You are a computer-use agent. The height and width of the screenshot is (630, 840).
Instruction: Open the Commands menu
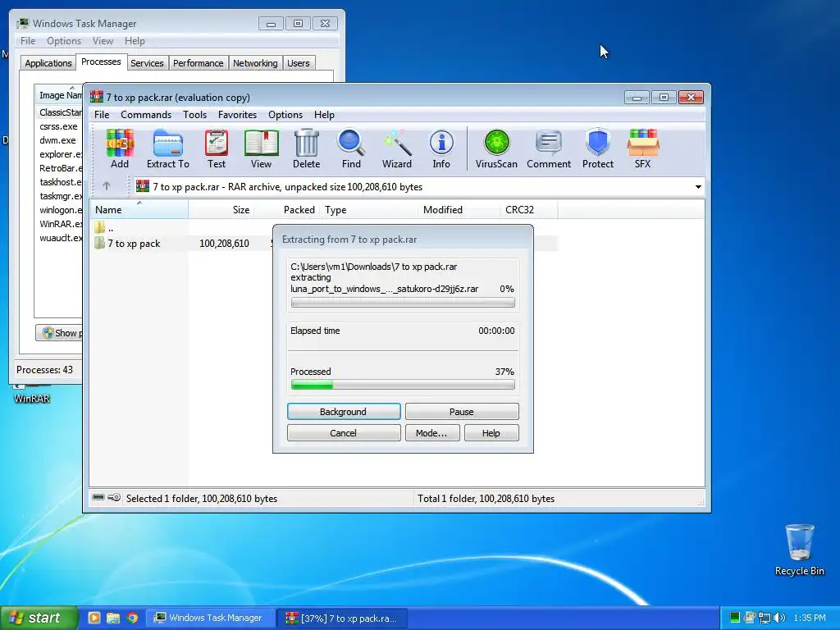146,115
